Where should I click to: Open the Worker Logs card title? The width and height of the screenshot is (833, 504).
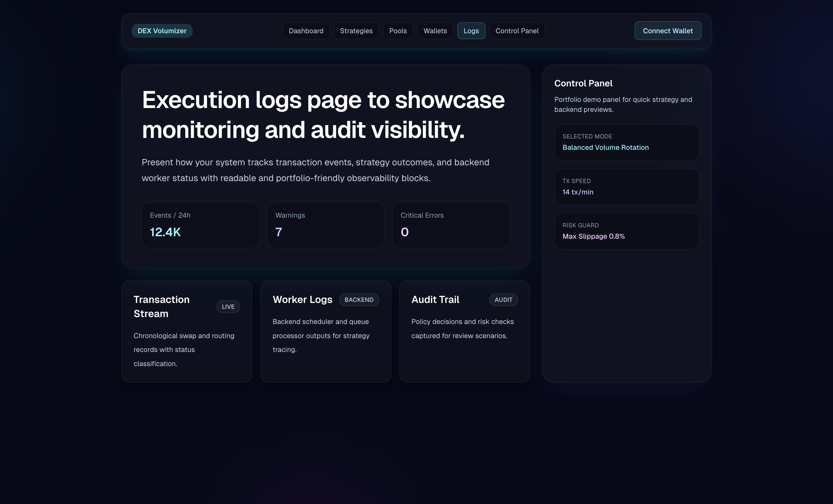coord(303,300)
